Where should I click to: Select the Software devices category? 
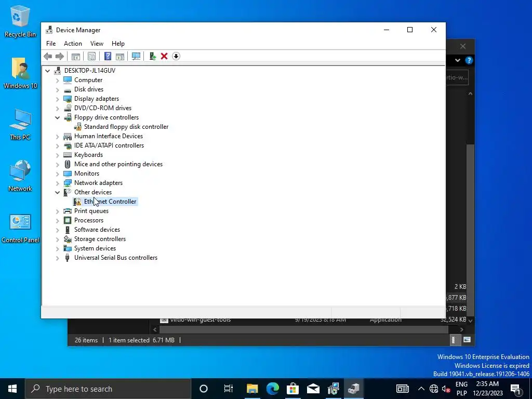coord(97,229)
